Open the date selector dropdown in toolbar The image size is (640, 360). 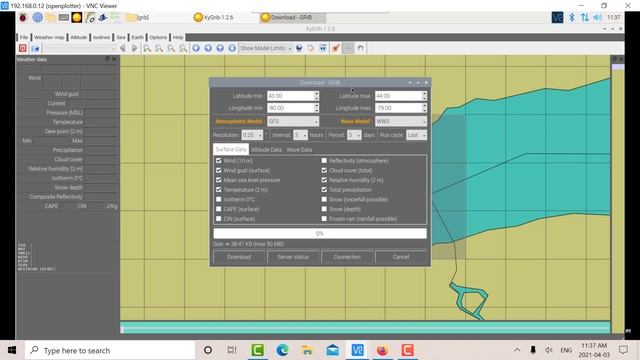pos(80,48)
